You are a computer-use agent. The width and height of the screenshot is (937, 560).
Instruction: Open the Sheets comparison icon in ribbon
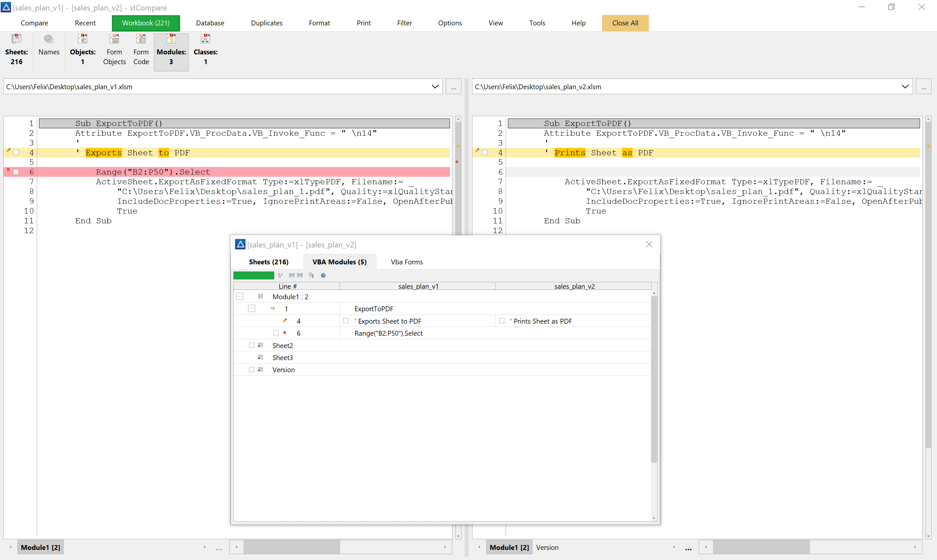tap(16, 39)
